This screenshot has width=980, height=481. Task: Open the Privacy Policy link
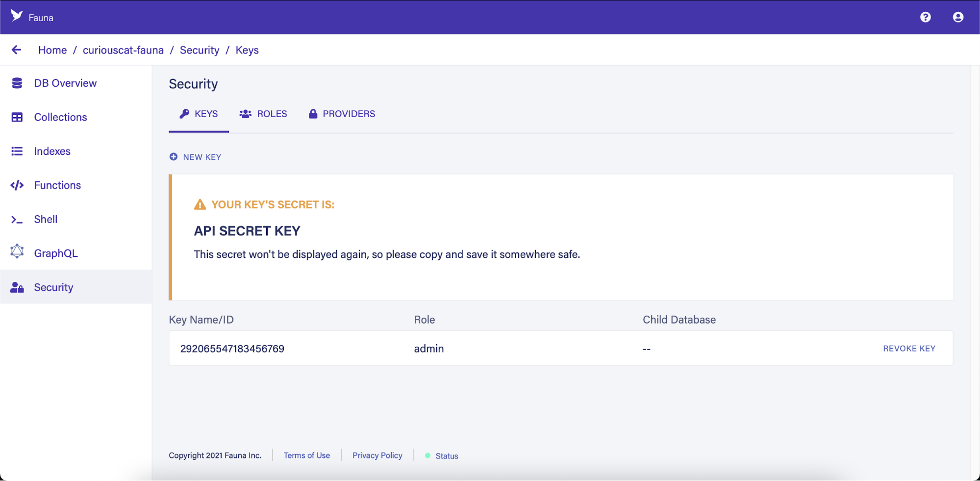pyautogui.click(x=377, y=456)
